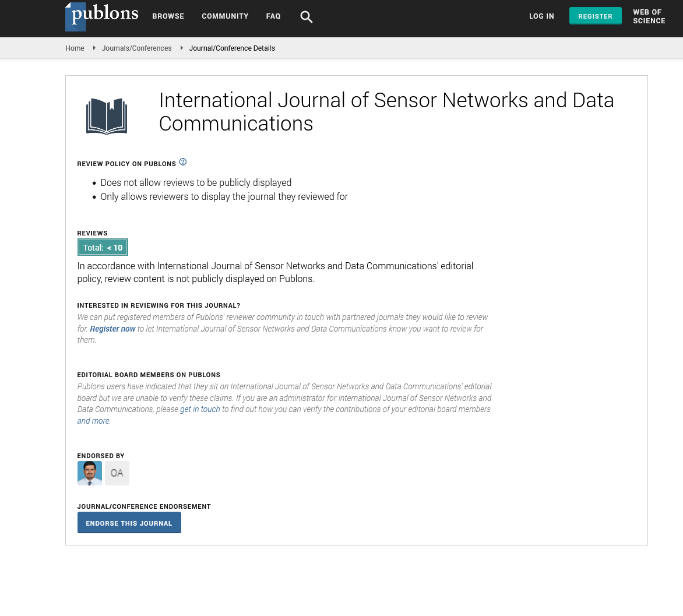The width and height of the screenshot is (683, 616).
Task: Open the endorser's profile photo
Action: 90,473
